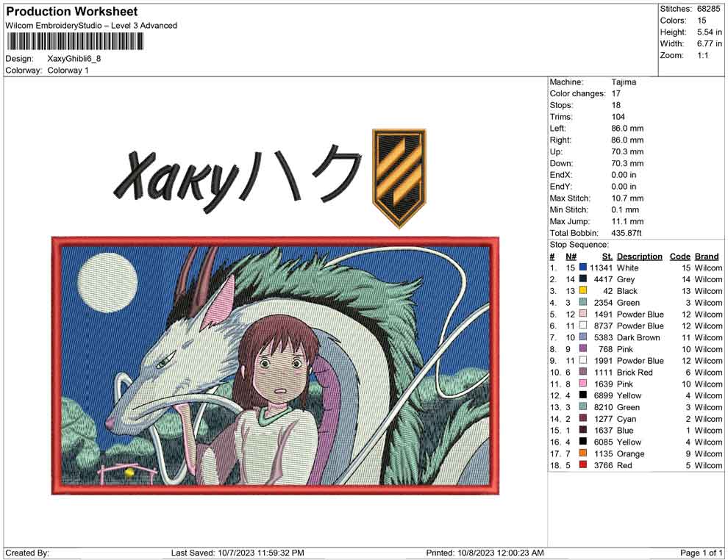
Task: Click the Height value '5.54 in'
Action: pyautogui.click(x=710, y=32)
